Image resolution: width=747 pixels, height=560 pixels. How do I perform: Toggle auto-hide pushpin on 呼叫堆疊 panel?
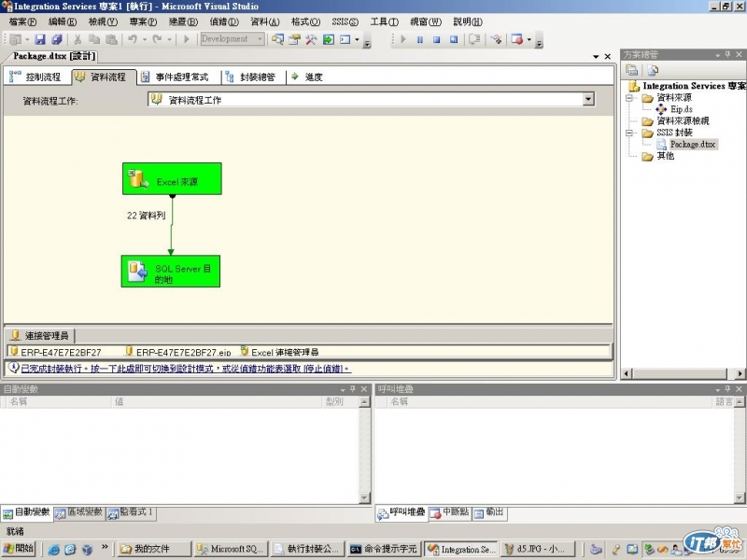[727, 389]
